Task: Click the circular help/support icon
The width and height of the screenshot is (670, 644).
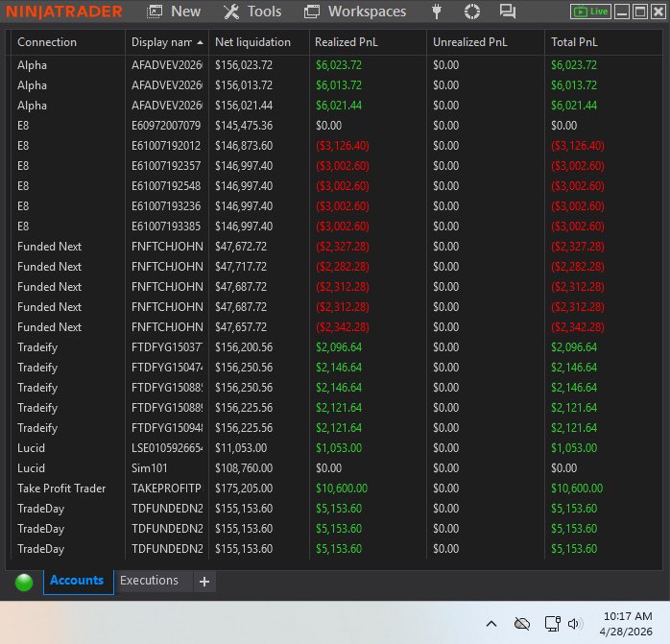Action: coord(471,12)
